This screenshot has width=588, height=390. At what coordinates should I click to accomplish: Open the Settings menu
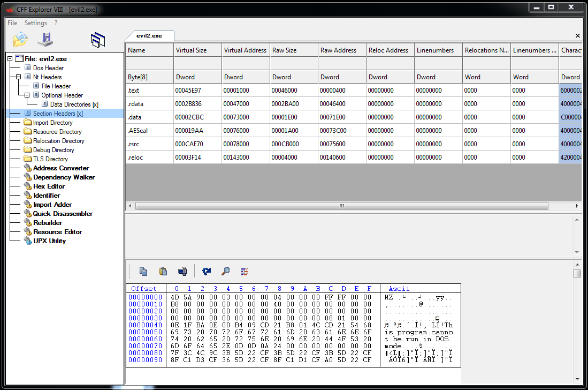(x=36, y=23)
